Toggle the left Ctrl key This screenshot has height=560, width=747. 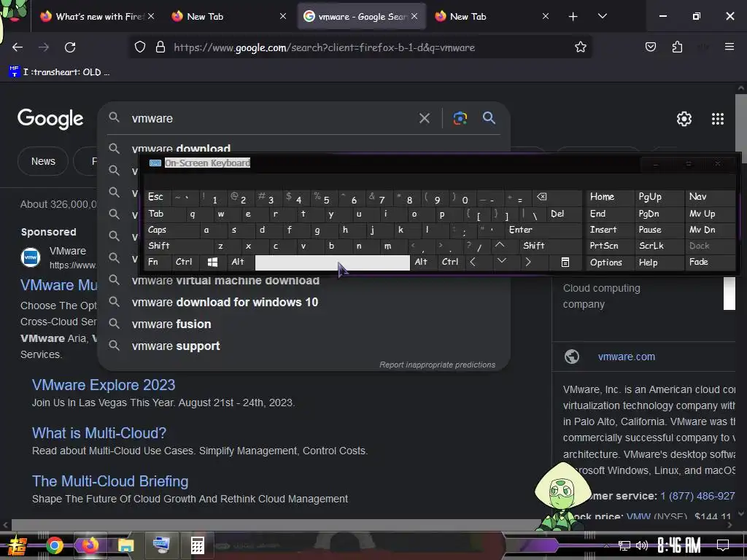pos(184,262)
